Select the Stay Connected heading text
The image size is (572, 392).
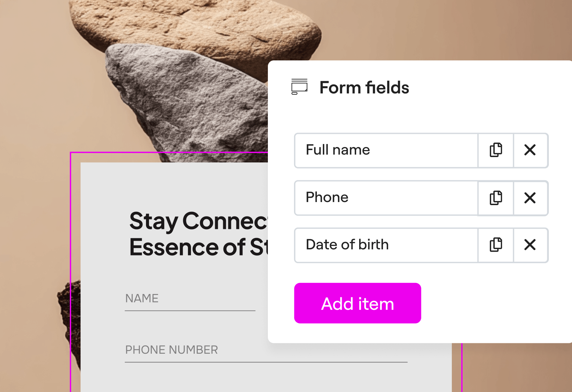(x=198, y=222)
